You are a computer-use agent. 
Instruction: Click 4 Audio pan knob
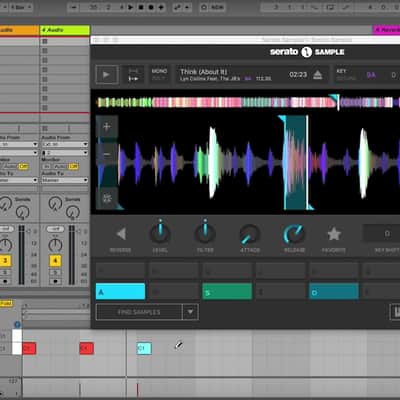coord(55,246)
